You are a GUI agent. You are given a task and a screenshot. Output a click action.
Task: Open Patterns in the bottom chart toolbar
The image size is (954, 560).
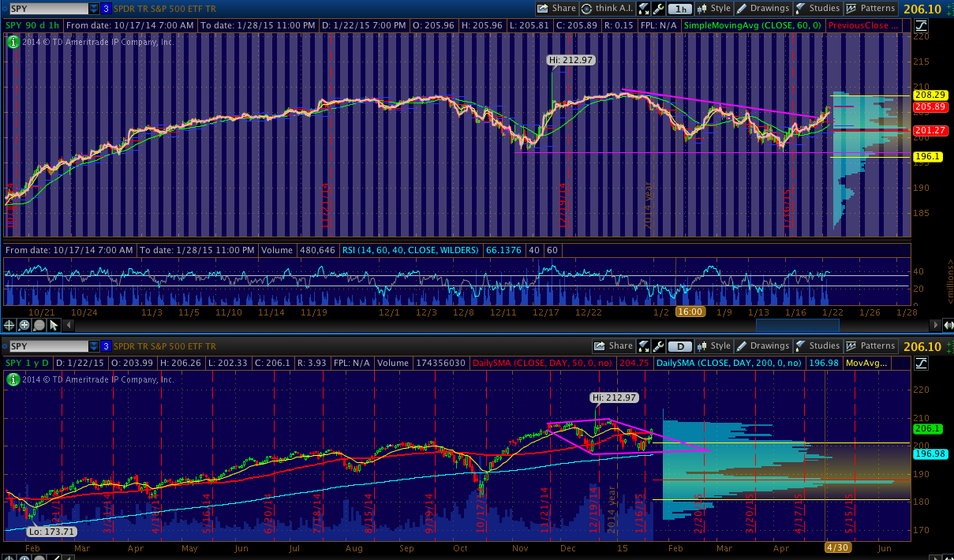pos(871,345)
